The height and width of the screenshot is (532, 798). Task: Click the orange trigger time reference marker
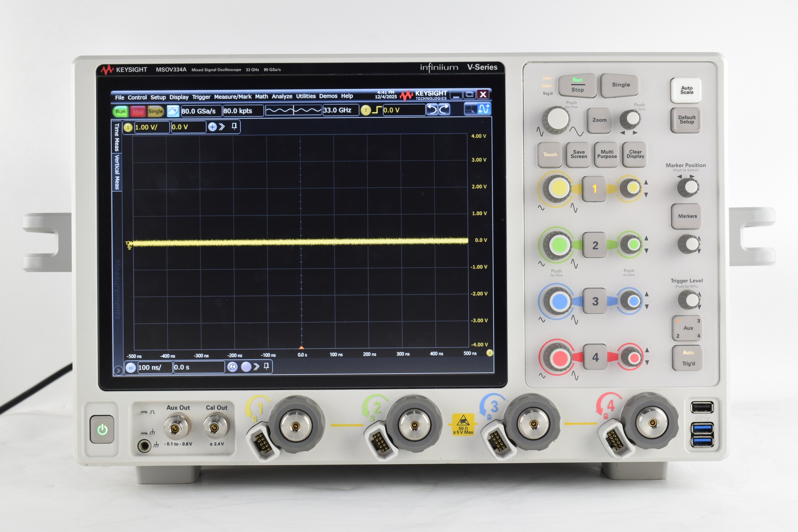pyautogui.click(x=301, y=347)
